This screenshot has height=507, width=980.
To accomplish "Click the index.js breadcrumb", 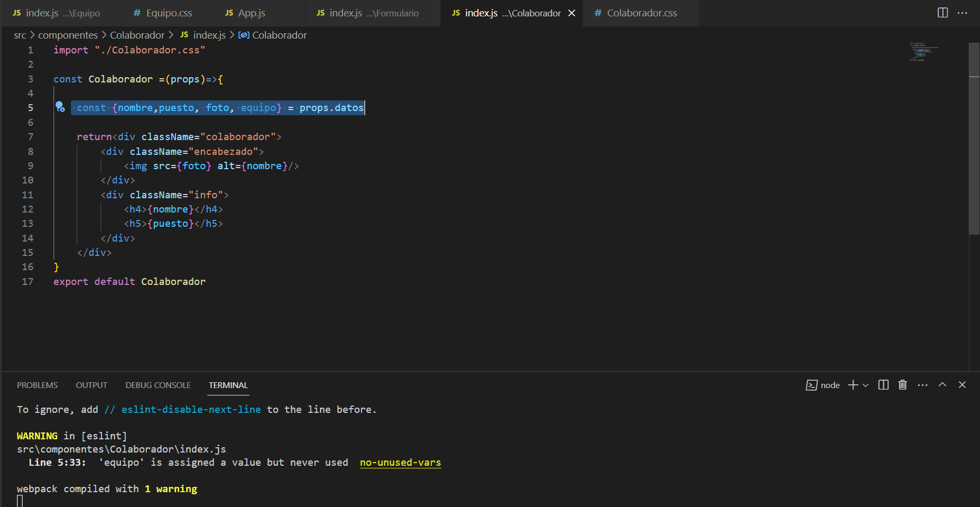I will pos(202,35).
